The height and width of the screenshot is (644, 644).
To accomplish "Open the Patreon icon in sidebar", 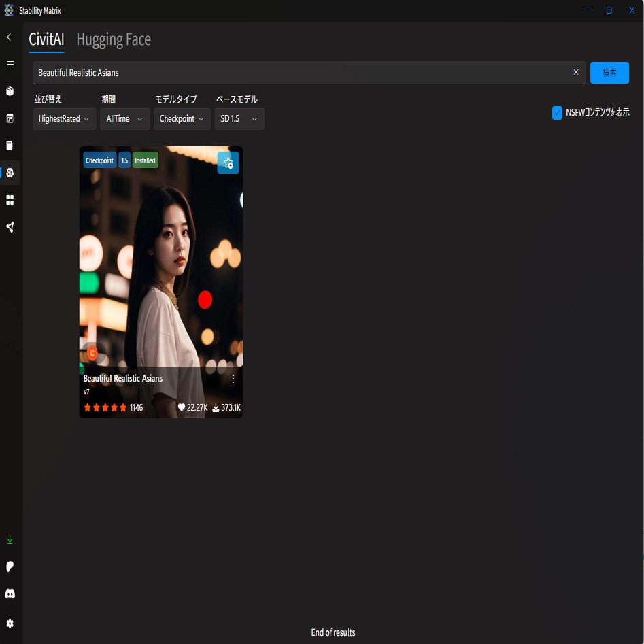I will [x=10, y=566].
